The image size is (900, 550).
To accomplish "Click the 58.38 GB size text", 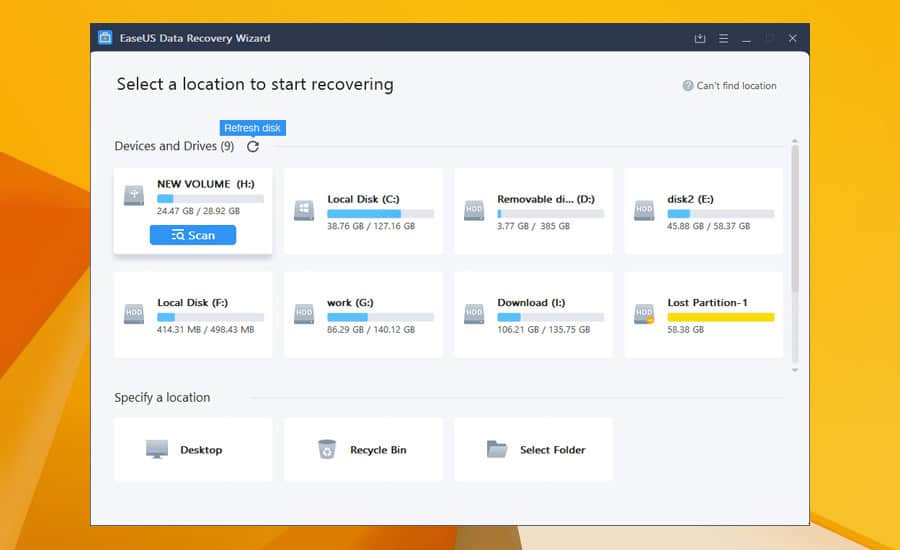I will click(685, 330).
